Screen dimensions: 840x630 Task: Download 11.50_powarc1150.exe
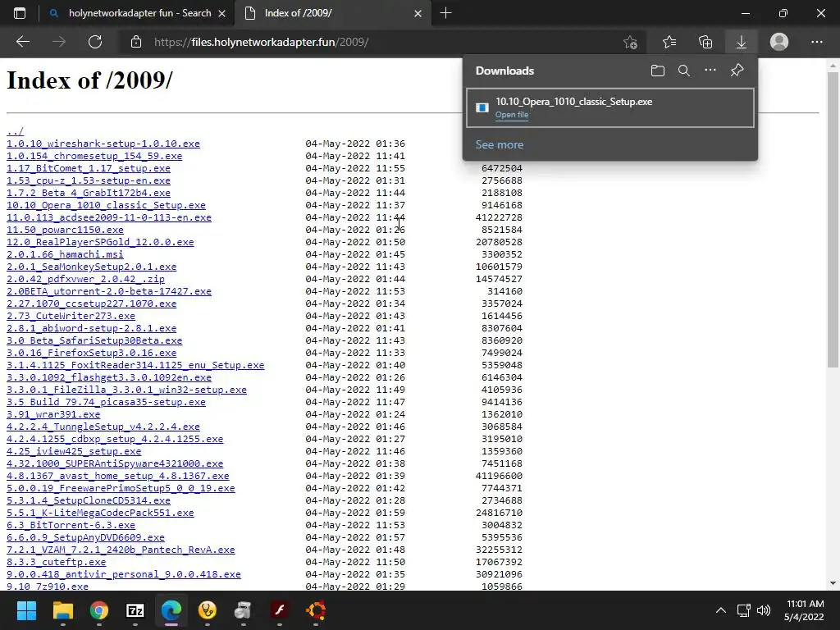click(65, 230)
